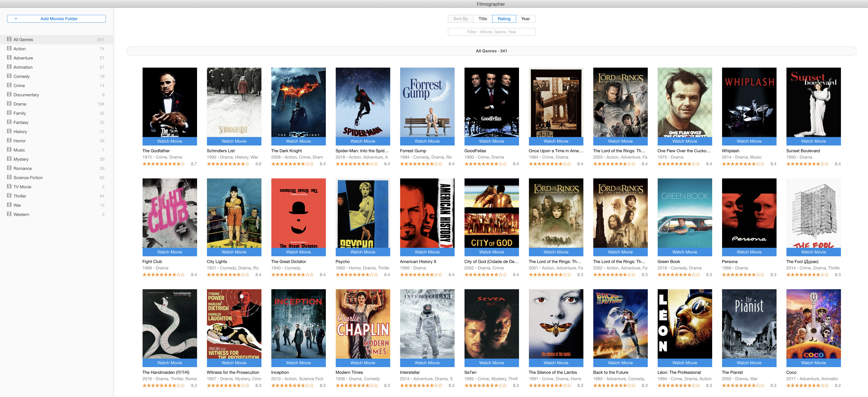Image resolution: width=868 pixels, height=397 pixels.
Task: Select the Thriller genre in sidebar
Action: click(57, 196)
